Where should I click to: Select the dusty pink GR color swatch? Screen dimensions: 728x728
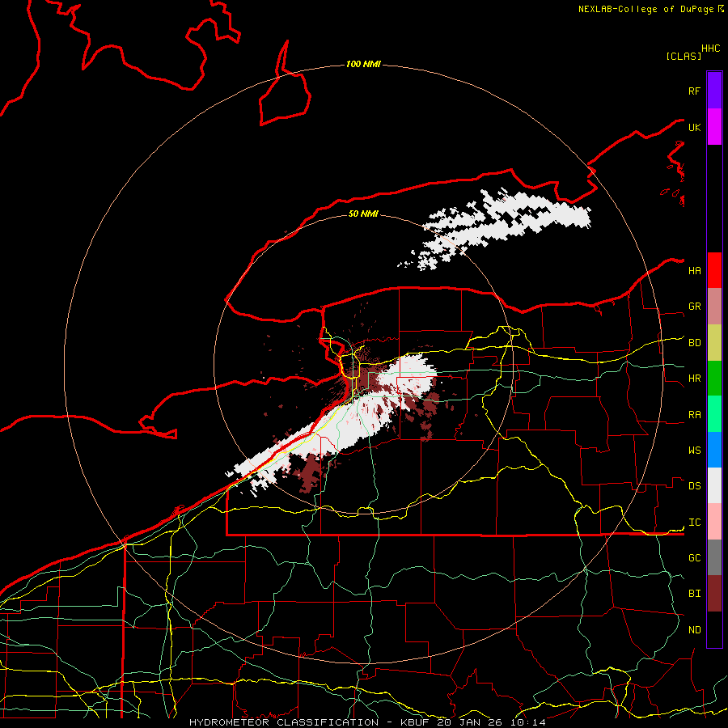(x=714, y=306)
